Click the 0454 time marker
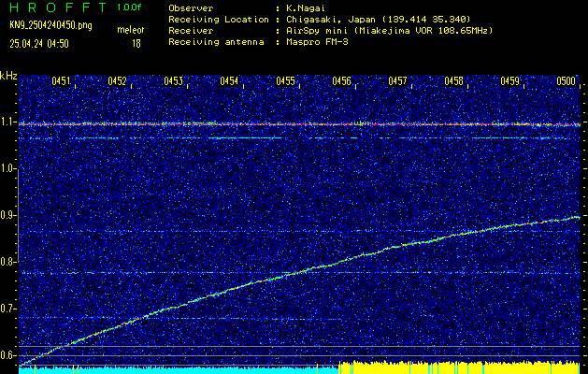Image resolution: width=588 pixels, height=374 pixels. click(229, 81)
